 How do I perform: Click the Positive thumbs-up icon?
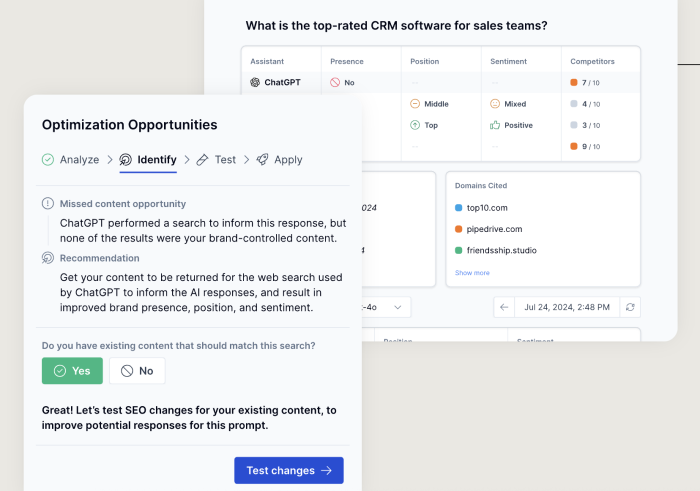tap(495, 125)
